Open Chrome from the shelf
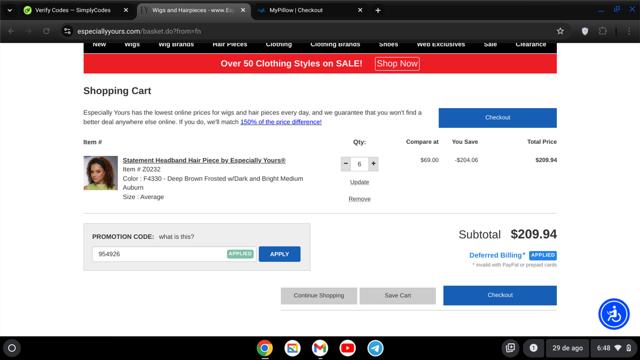This screenshot has width=640, height=360. coord(264,348)
